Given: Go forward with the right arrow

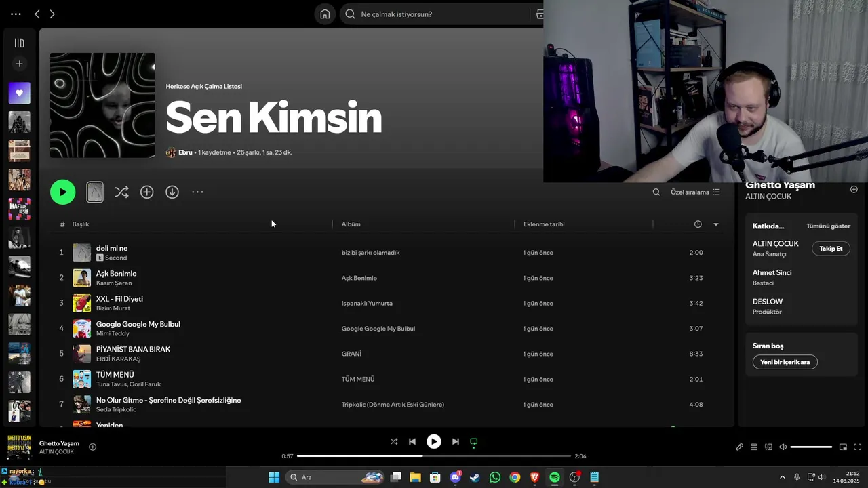Looking at the screenshot, I should (52, 14).
